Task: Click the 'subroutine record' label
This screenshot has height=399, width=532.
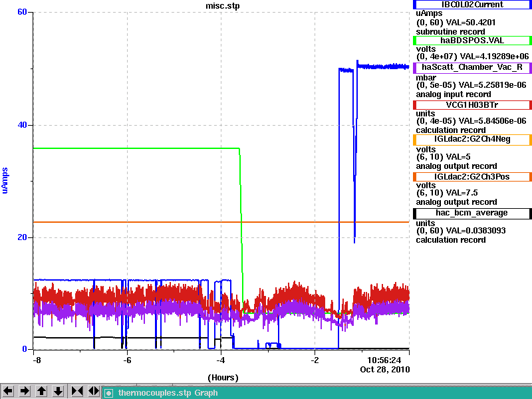Action: (451, 32)
